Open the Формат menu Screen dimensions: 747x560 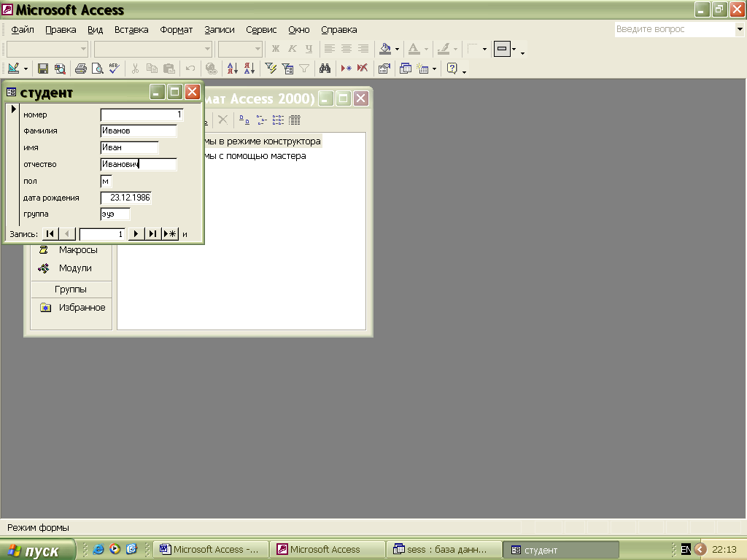177,29
